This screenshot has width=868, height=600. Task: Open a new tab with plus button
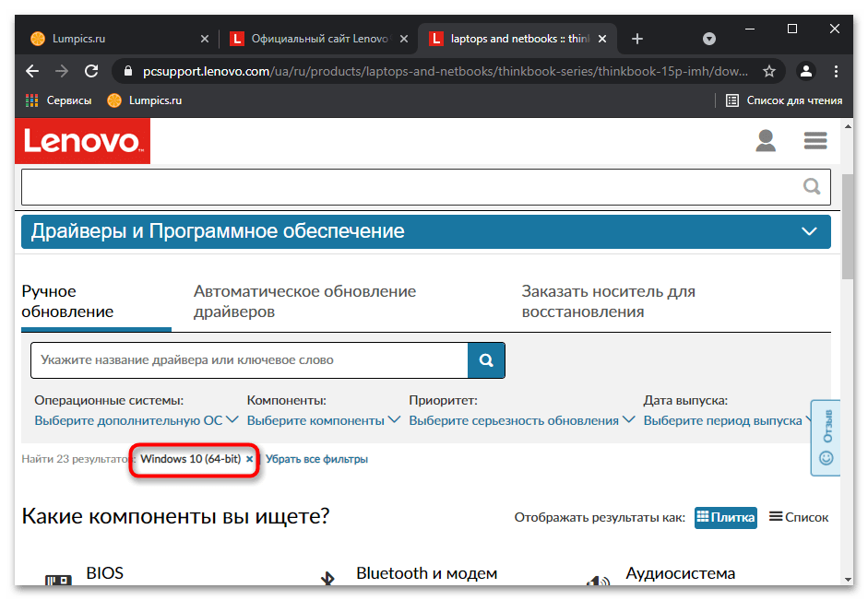pyautogui.click(x=637, y=39)
